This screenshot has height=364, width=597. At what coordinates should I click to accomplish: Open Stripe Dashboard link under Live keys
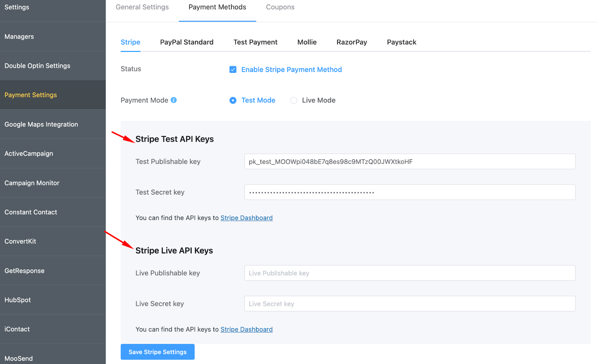246,329
